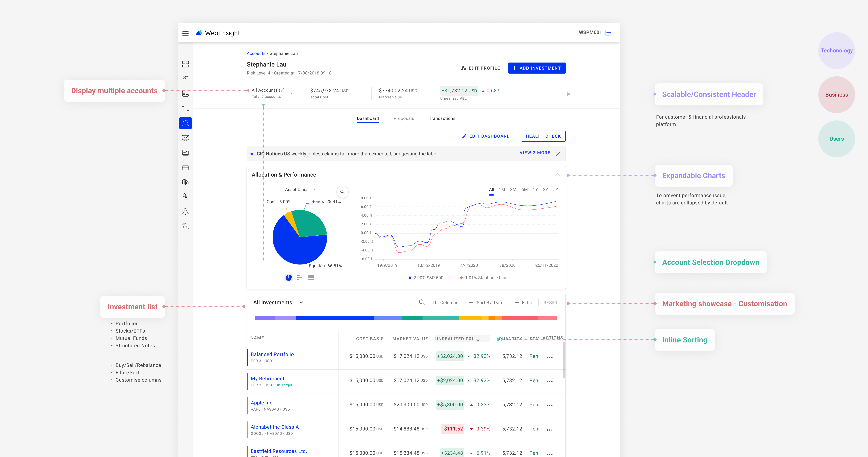The height and width of the screenshot is (457, 868).
Task: Open the presentation chart sidebar icon
Action: (x=185, y=138)
